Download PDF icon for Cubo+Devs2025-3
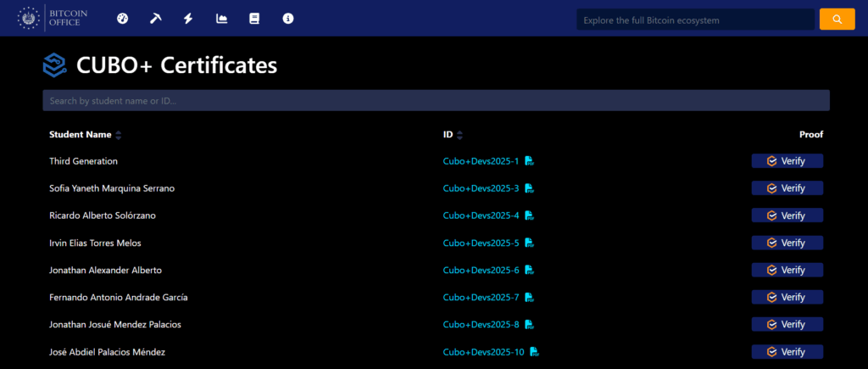This screenshot has width=868, height=369. coord(529,188)
